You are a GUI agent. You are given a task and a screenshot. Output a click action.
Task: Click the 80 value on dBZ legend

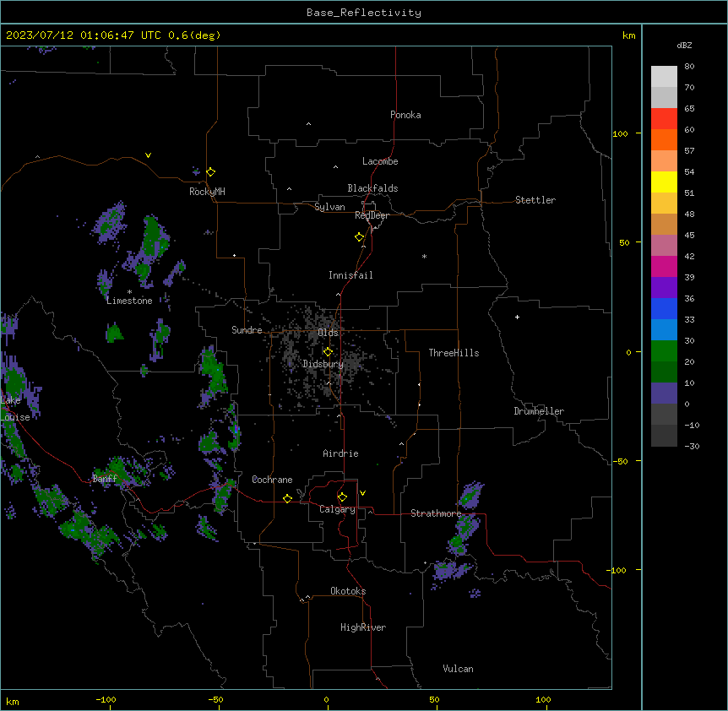689,67
